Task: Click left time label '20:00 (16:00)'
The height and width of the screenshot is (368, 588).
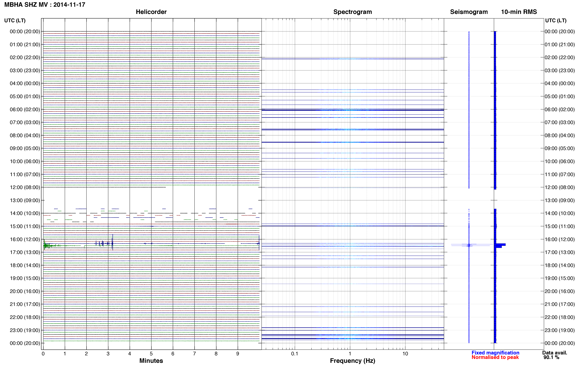Action: (25, 291)
